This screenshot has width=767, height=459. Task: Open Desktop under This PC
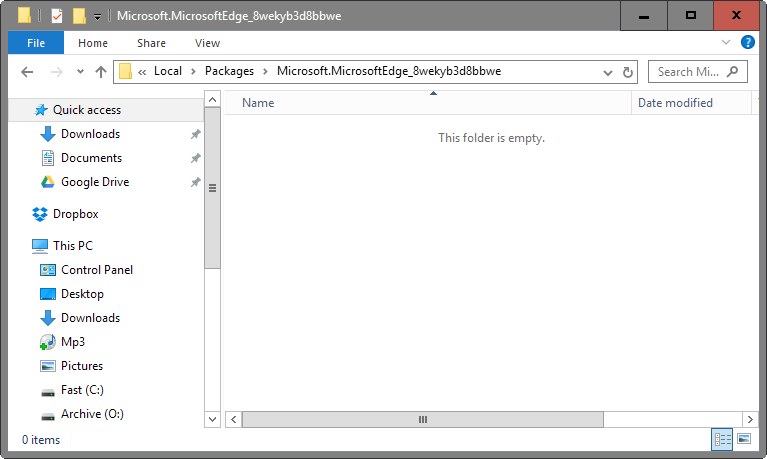click(x=82, y=294)
